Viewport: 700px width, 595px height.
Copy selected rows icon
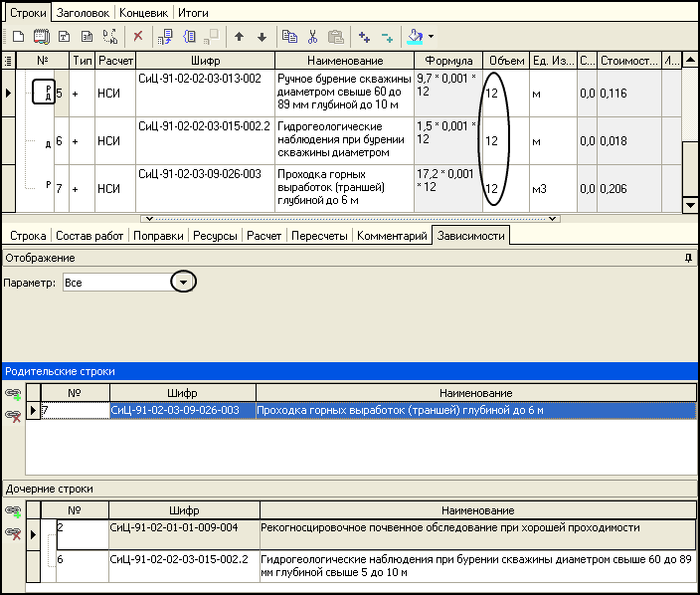pos(289,37)
